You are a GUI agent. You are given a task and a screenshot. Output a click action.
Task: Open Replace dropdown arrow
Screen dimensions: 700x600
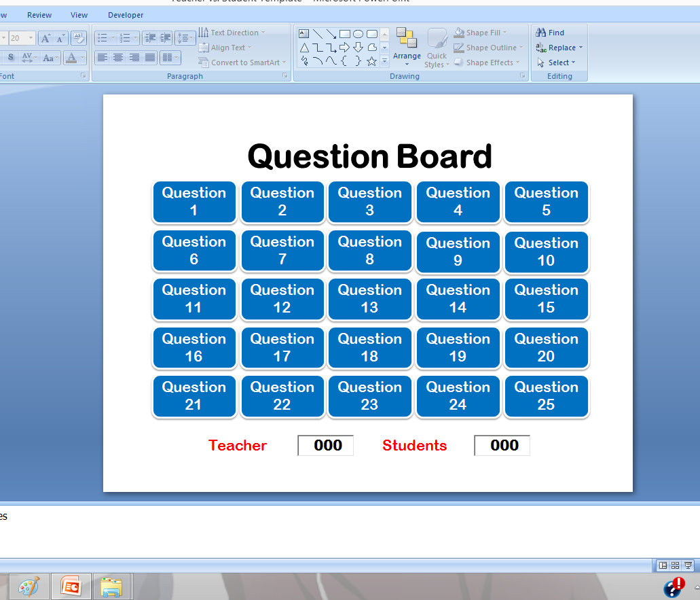pyautogui.click(x=581, y=48)
